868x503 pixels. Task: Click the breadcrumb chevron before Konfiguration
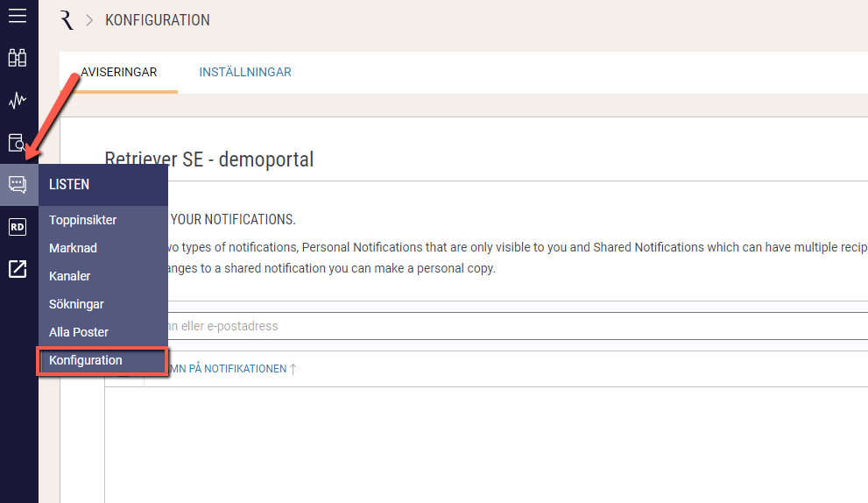tap(89, 20)
